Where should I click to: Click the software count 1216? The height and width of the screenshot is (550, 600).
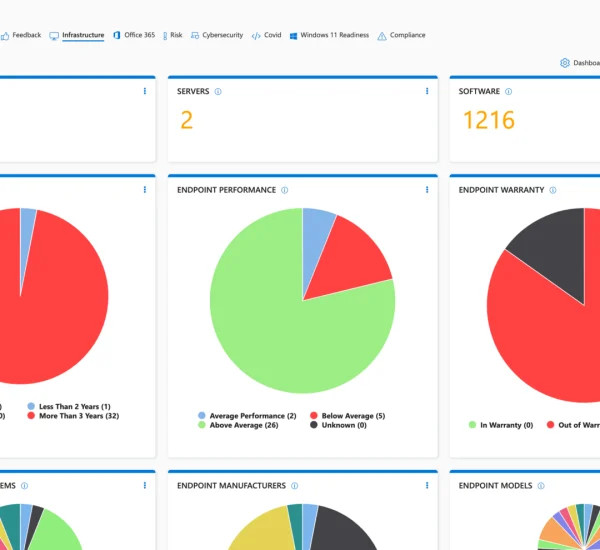point(487,121)
